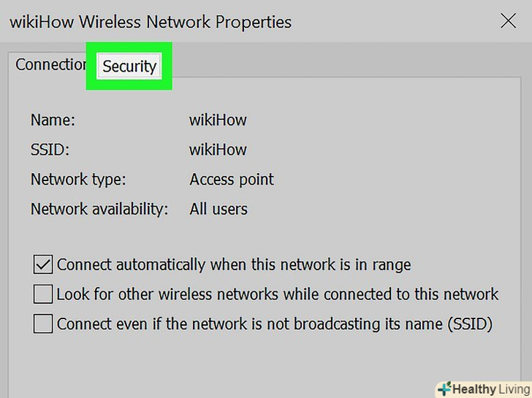Click the 'Connect automatically when in range' label text
Viewport: 532px width, 398px height.
pyautogui.click(x=234, y=264)
